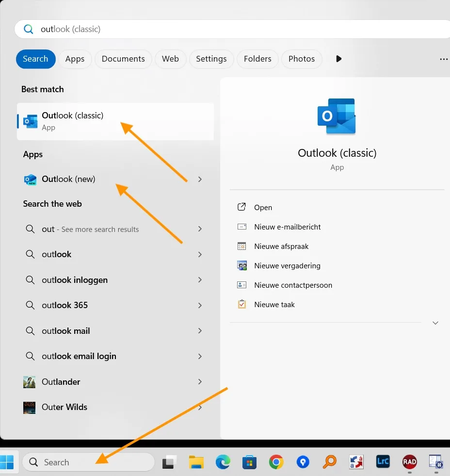Choose Nieuwe taak action
This screenshot has height=476, width=450.
point(274,305)
